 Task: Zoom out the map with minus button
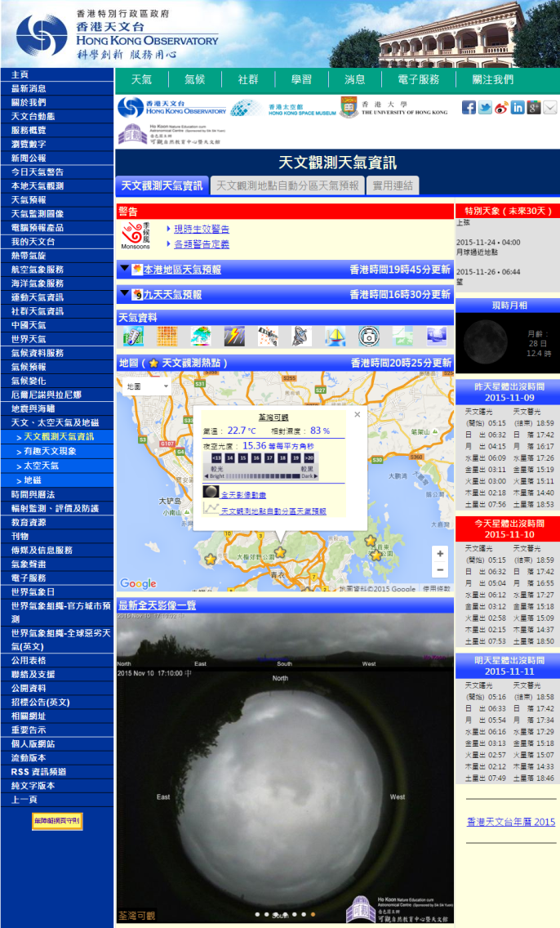[x=440, y=570]
